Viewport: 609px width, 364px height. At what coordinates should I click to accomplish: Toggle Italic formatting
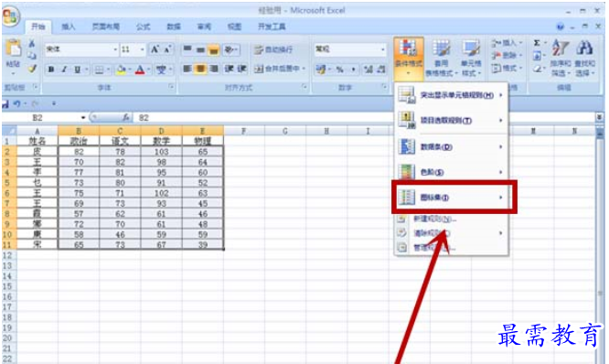[x=64, y=70]
